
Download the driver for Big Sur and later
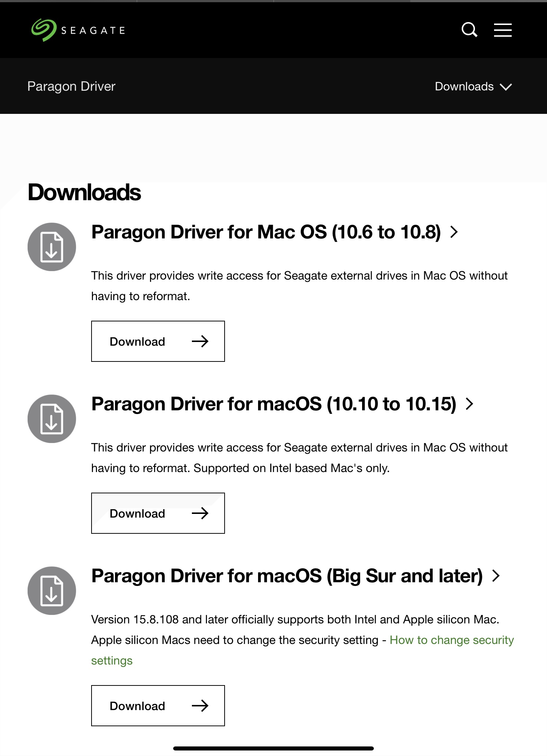[x=158, y=706]
